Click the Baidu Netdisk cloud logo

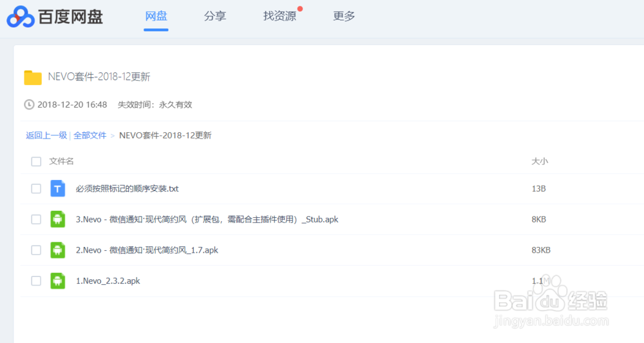(21, 17)
